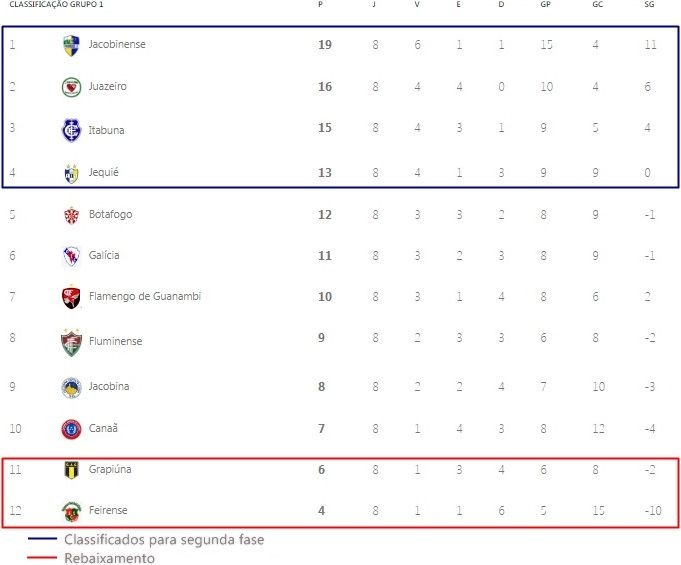Image resolution: width=681 pixels, height=565 pixels.
Task: Click the Itabuna club badge
Action: (x=71, y=130)
